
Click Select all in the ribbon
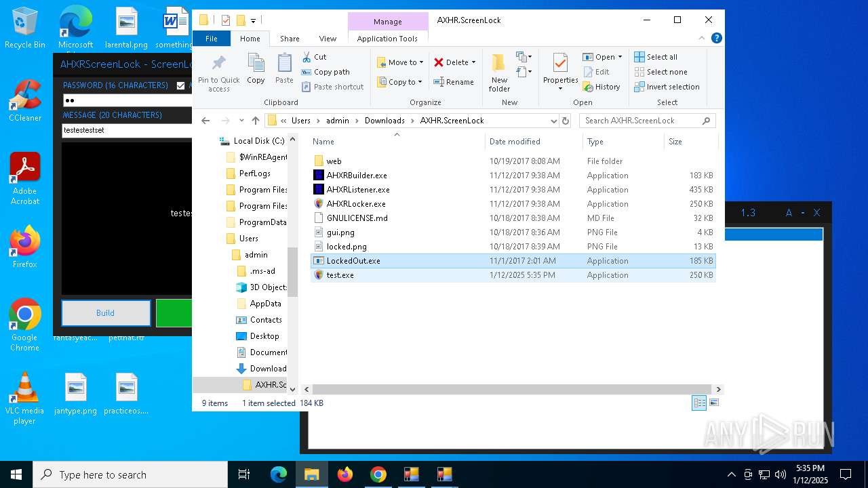pyautogui.click(x=656, y=57)
